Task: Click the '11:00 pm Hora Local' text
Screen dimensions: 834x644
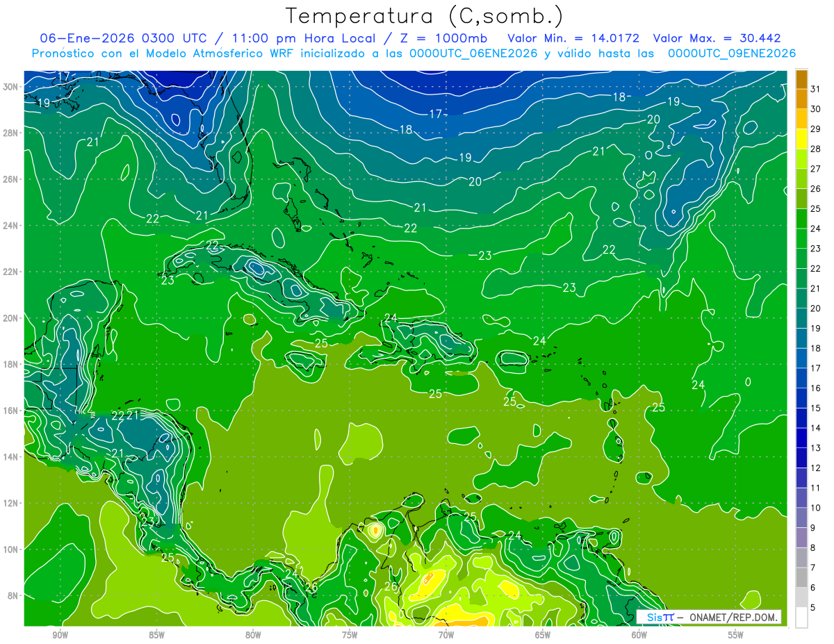Action: [x=306, y=38]
